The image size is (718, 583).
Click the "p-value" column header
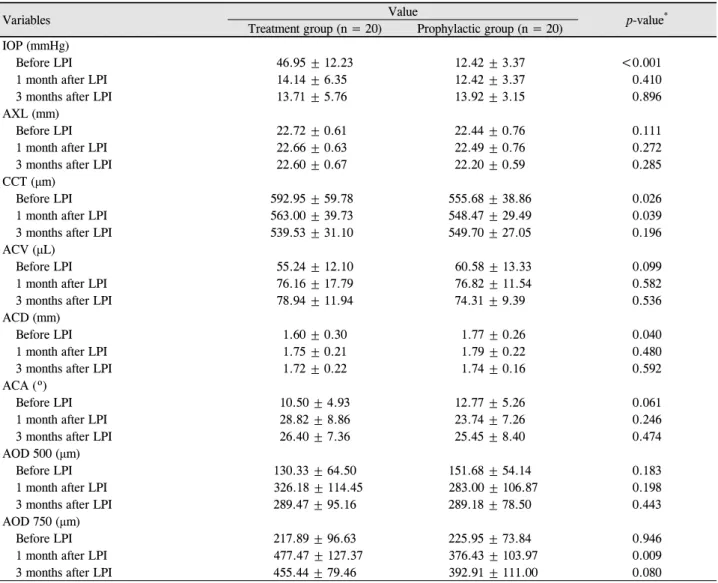pyautogui.click(x=647, y=20)
